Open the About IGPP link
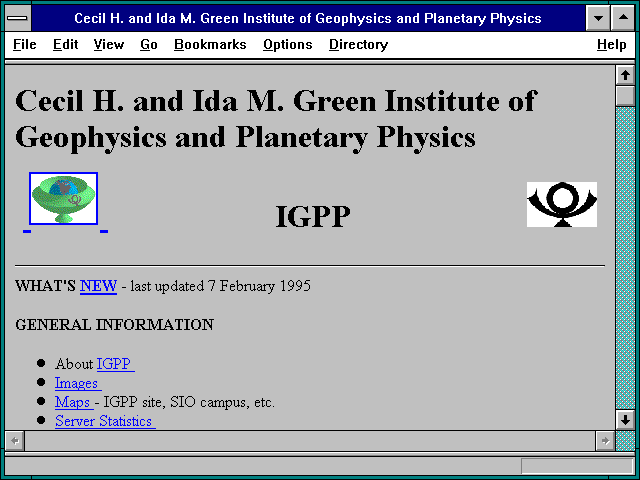640x480 pixels. (x=116, y=363)
